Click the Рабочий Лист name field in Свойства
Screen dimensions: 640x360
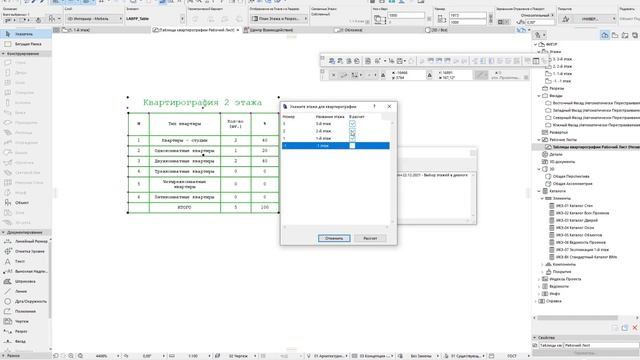pos(601,345)
